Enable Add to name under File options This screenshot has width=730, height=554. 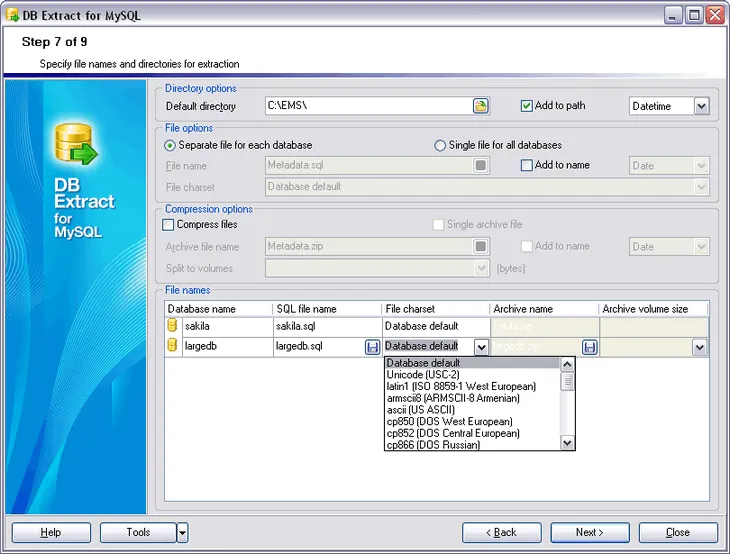coord(526,165)
